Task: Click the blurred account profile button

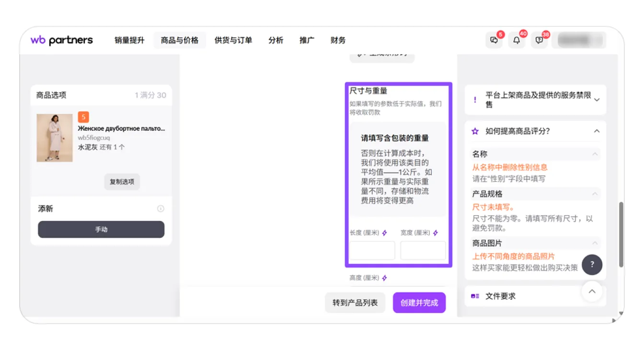Action: (579, 40)
